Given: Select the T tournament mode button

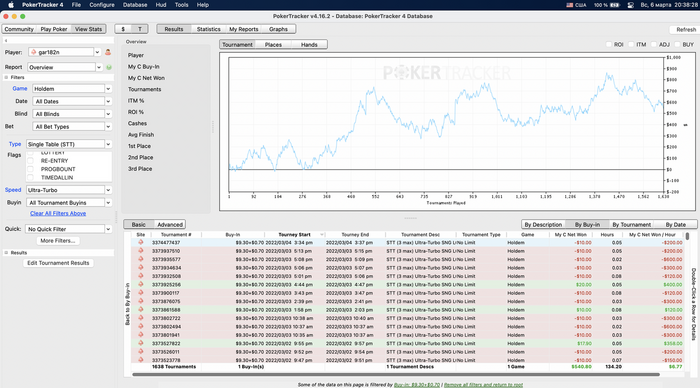Looking at the screenshot, I should coord(140,29).
